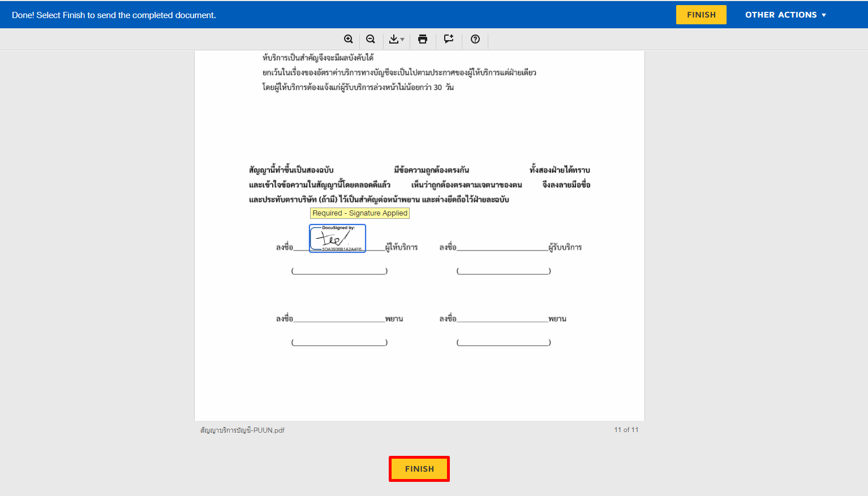Viewport: 868px width, 496px height.
Task: Click the highlighted FINISH button below the document
Action: tap(419, 469)
